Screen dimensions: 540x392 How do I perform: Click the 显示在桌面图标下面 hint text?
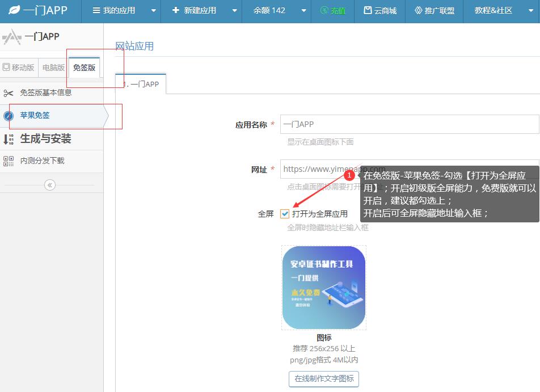tap(320, 142)
